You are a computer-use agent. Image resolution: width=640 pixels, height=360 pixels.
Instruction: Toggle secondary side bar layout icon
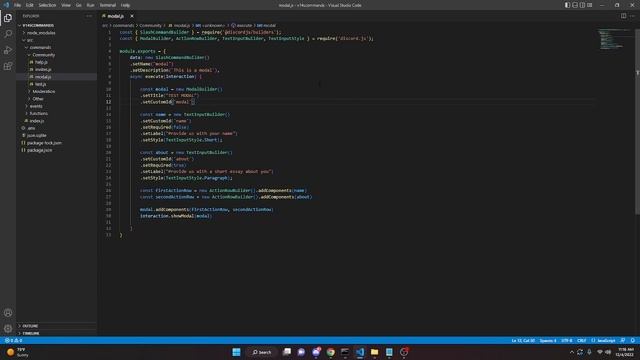click(x=582, y=5)
